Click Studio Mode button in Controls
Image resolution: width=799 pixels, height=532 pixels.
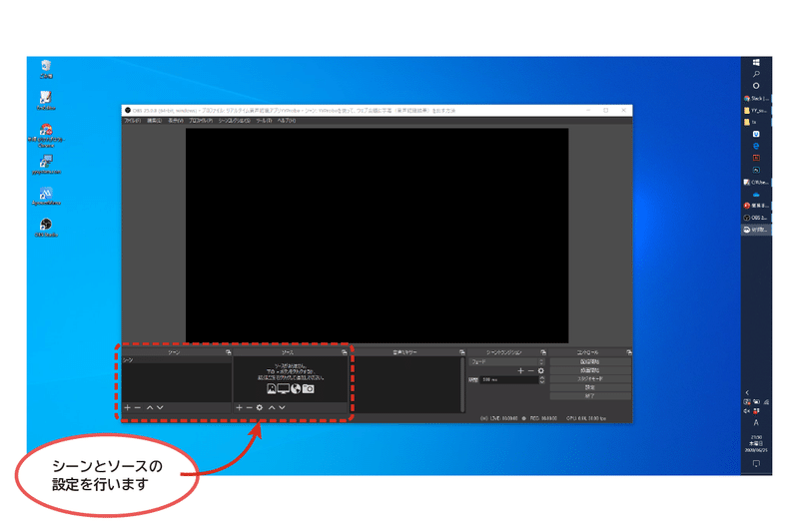point(590,378)
